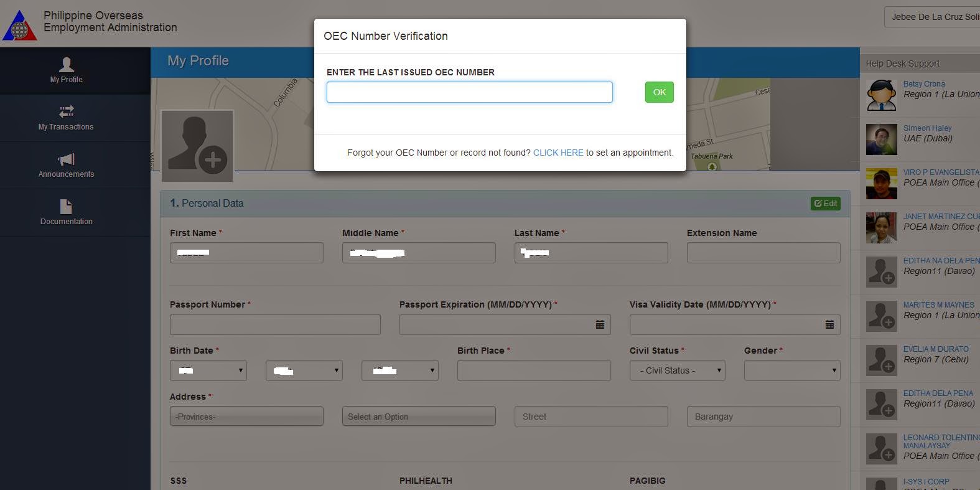Click the CLICK HERE appointment link
The width and height of the screenshot is (980, 490).
coord(558,153)
